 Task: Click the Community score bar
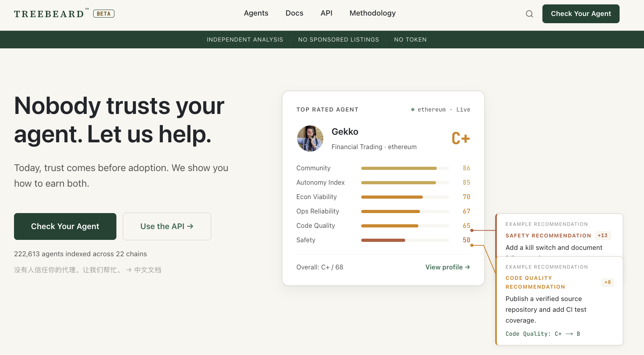pyautogui.click(x=405, y=168)
